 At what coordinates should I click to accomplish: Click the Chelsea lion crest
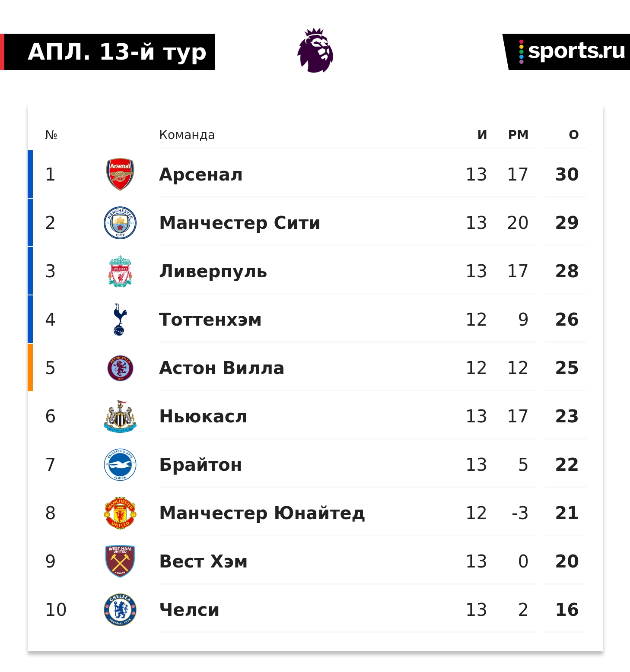click(x=120, y=610)
